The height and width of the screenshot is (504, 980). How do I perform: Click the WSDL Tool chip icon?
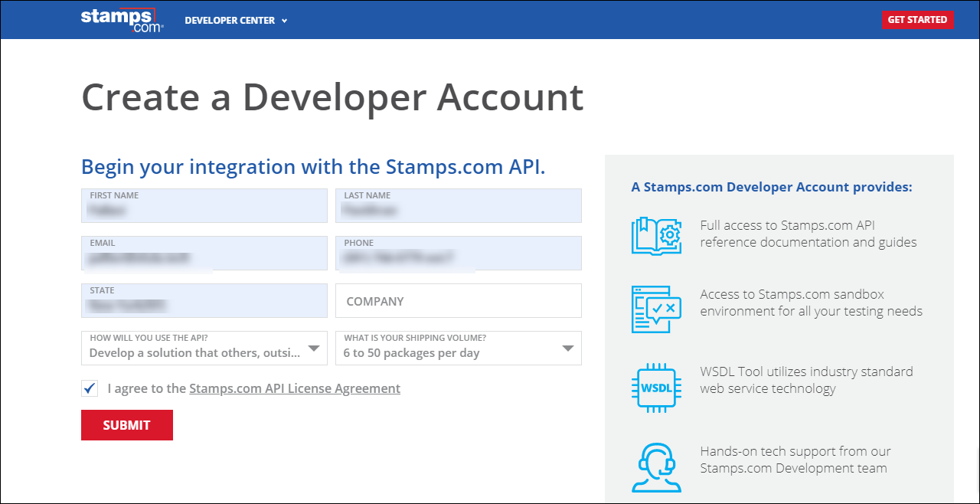tap(657, 388)
